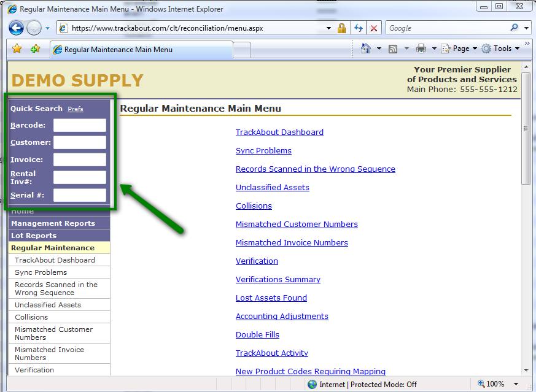
Task: Select Collisions in sidebar
Action: pos(59,317)
